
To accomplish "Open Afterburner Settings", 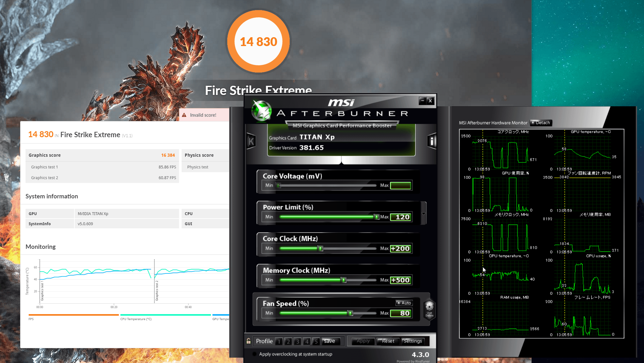I will coord(413,341).
